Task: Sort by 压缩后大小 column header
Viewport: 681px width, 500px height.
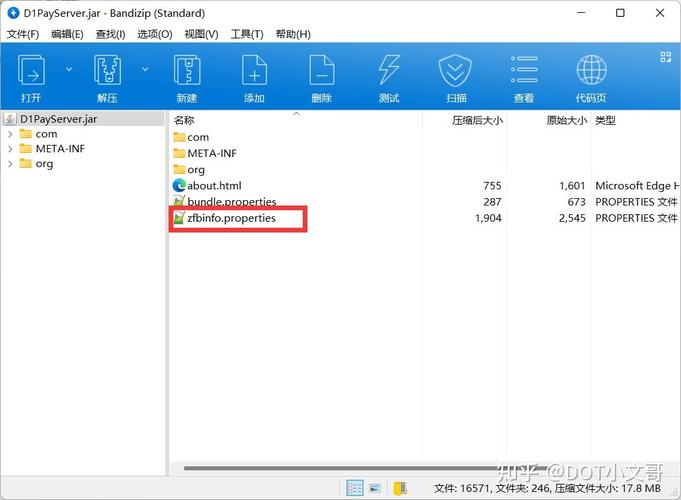Action: point(477,120)
